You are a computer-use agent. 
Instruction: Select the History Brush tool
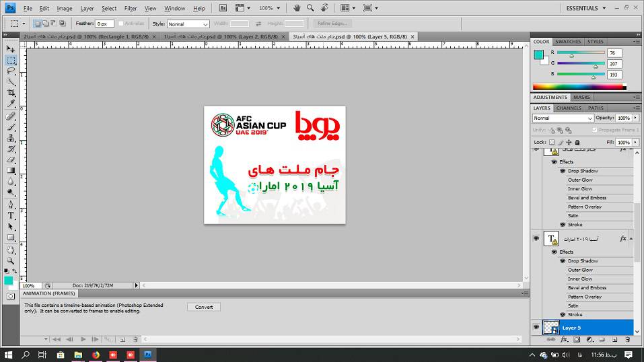(x=11, y=149)
